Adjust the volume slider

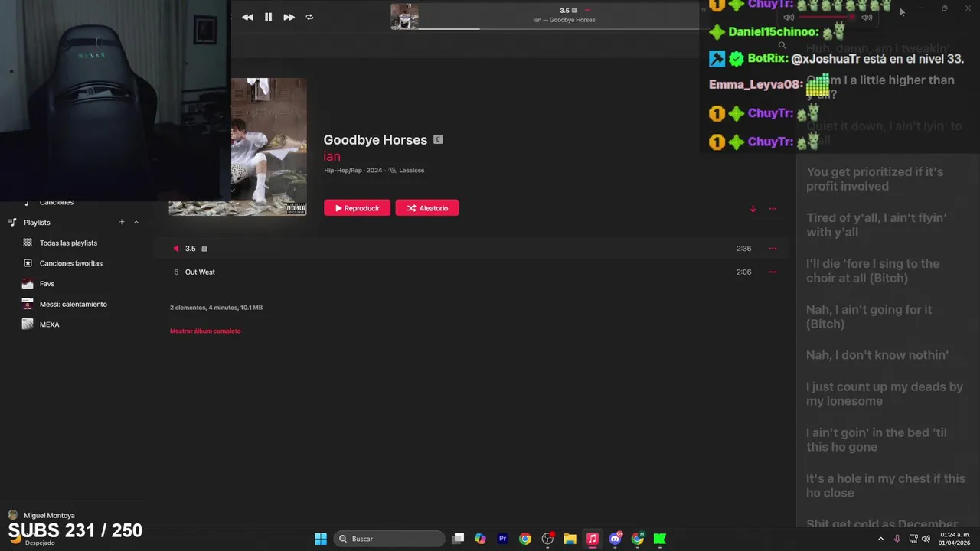827,17
